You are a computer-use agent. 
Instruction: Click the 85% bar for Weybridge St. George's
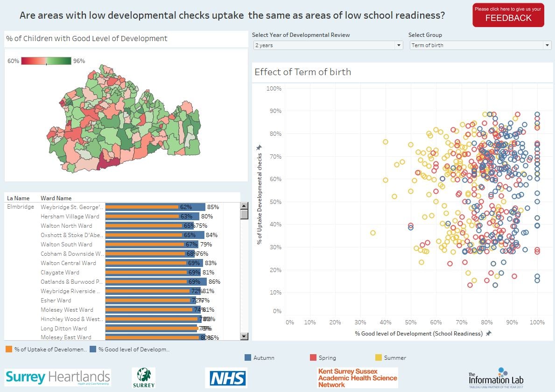(155, 207)
